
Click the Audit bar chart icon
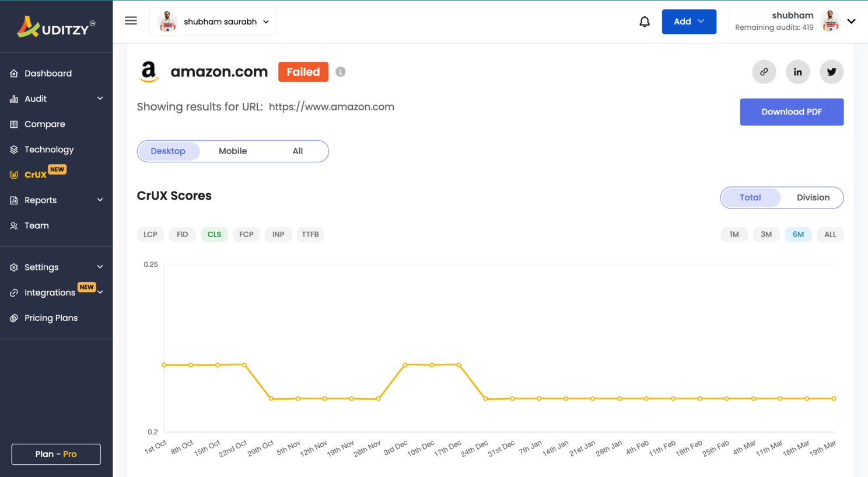click(x=14, y=99)
